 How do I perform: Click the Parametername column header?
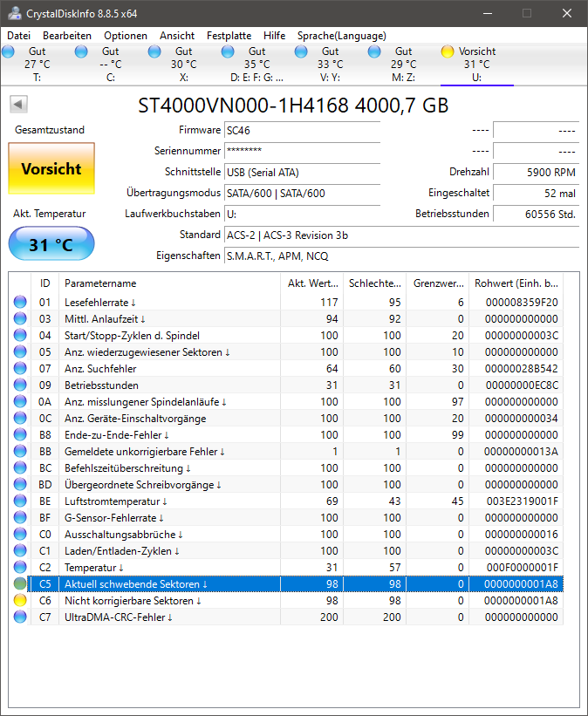pos(169,283)
